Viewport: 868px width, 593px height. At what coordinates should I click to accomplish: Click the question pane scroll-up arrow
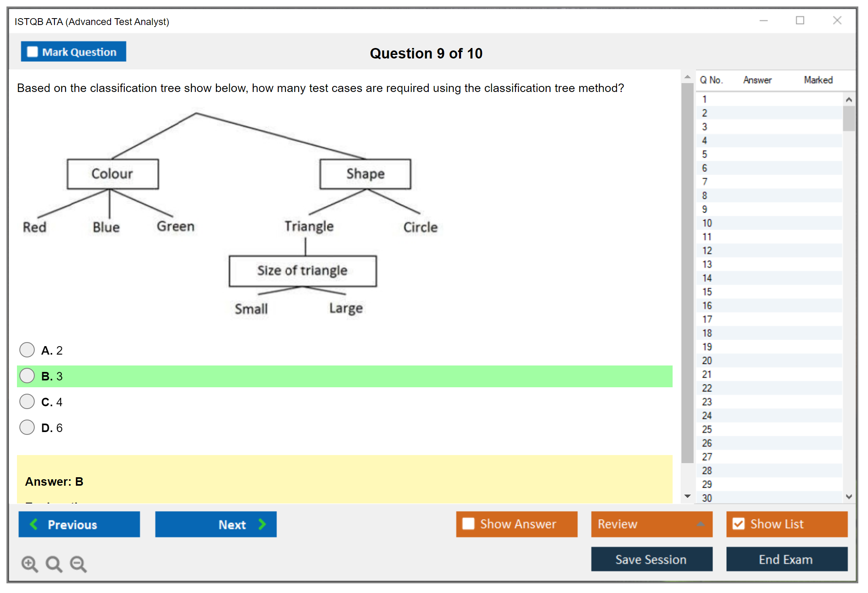pos(688,77)
